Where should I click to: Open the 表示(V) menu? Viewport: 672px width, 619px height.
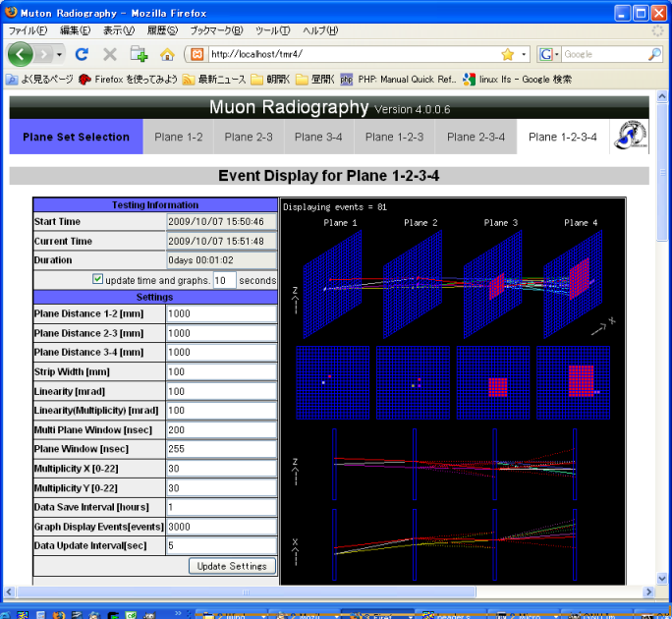(x=119, y=30)
